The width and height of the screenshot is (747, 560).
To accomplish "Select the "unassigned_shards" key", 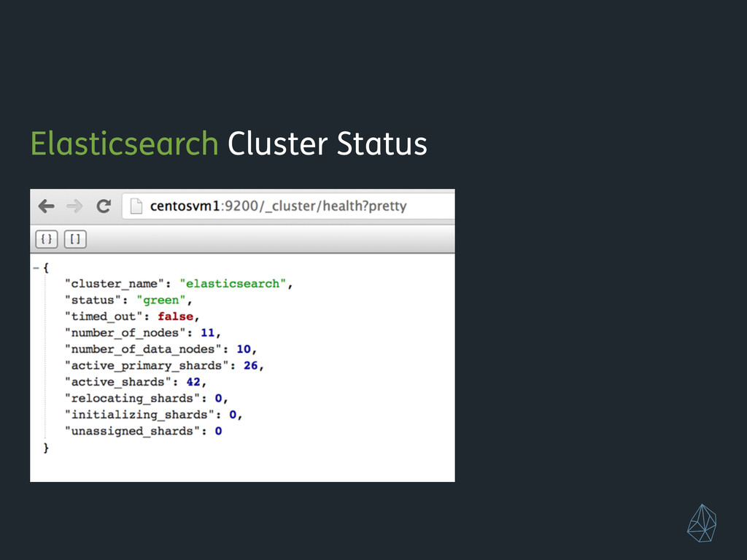I will click(133, 432).
